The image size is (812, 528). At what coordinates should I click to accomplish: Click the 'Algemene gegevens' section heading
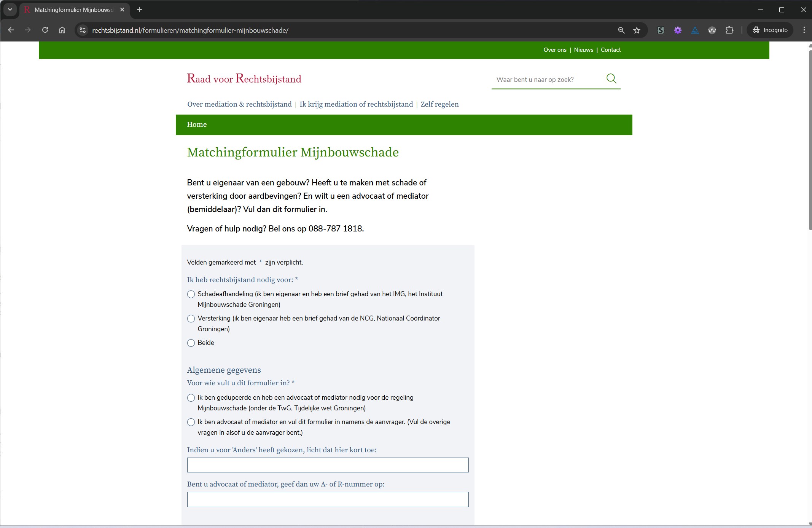(224, 370)
